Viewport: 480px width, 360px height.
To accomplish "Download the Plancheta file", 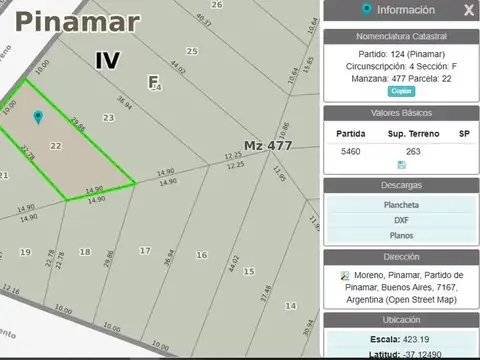I will tap(401, 205).
